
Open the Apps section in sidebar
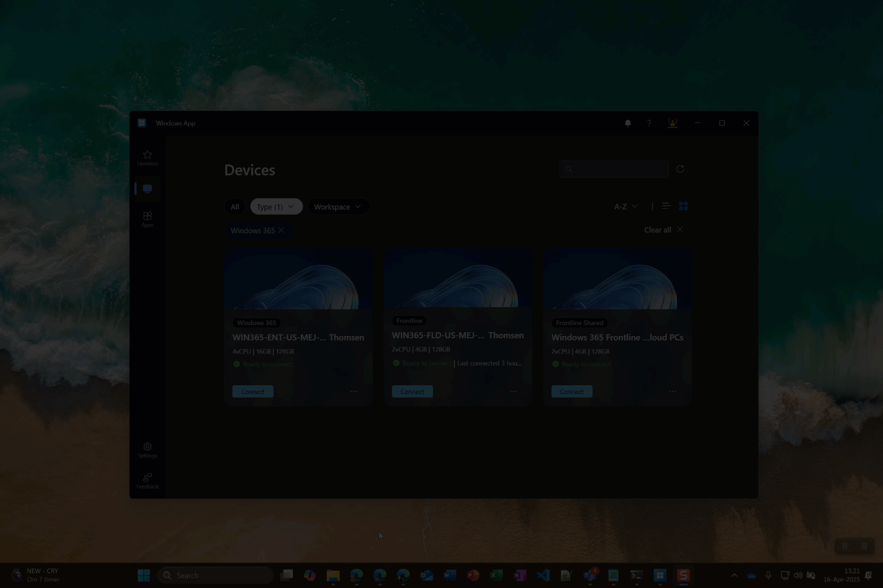pyautogui.click(x=148, y=219)
